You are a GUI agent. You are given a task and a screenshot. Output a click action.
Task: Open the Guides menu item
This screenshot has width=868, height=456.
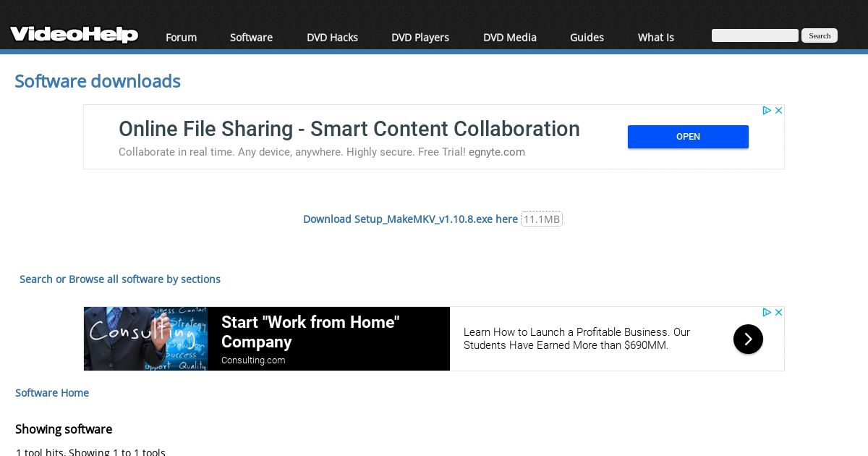point(587,37)
